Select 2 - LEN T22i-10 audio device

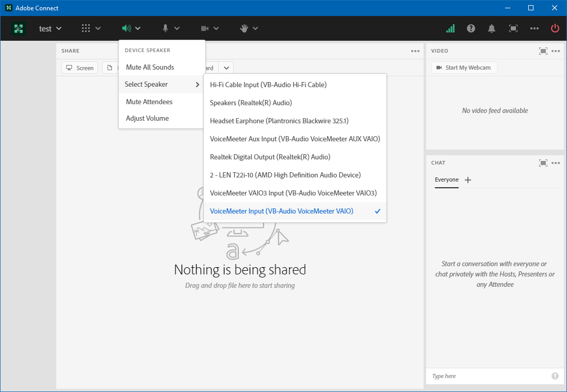click(x=295, y=175)
